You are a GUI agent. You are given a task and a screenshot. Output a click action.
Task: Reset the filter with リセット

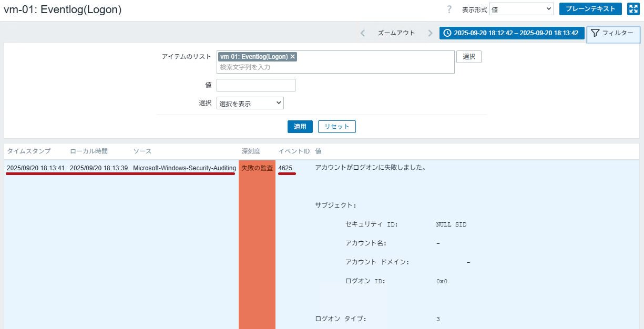pyautogui.click(x=337, y=127)
